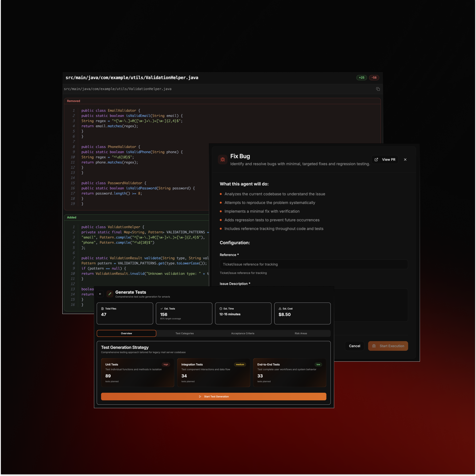This screenshot has height=476, width=476.
Task: Start Test Generation with orange button
Action: [214, 397]
